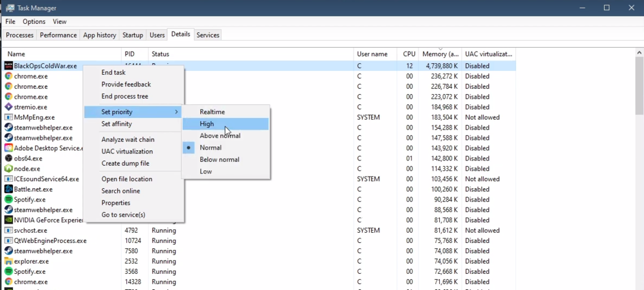
Task: Click the NVIDIA GeForce Experience icon
Action: click(x=9, y=220)
